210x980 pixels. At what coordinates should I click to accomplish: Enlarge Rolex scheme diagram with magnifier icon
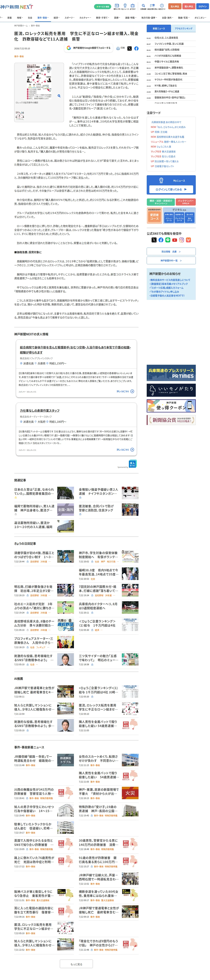(59, 96)
